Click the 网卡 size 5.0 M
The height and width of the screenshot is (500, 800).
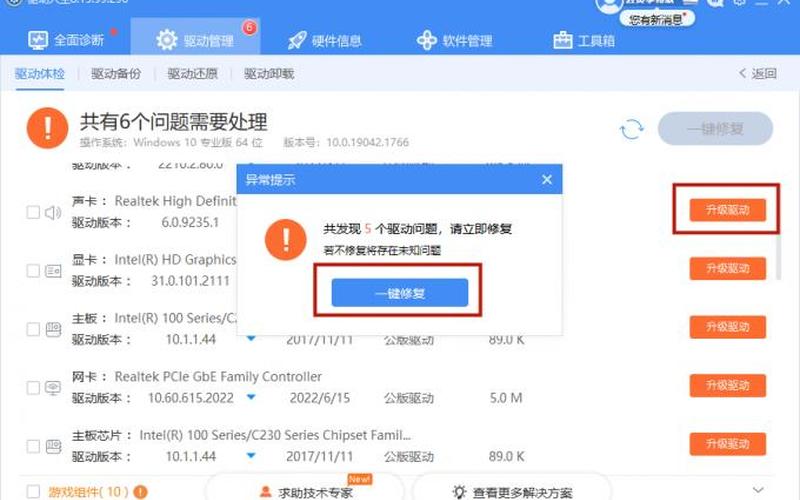tap(506, 398)
